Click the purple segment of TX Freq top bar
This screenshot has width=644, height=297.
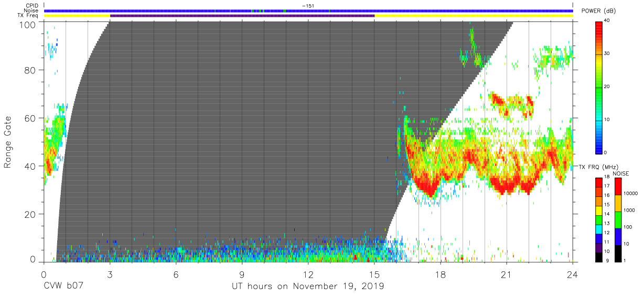pyautogui.click(x=242, y=16)
